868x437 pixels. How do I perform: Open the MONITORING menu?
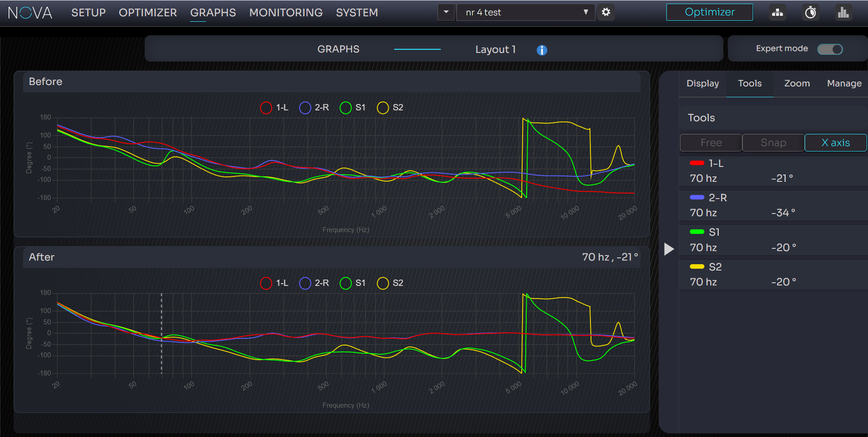coord(286,13)
